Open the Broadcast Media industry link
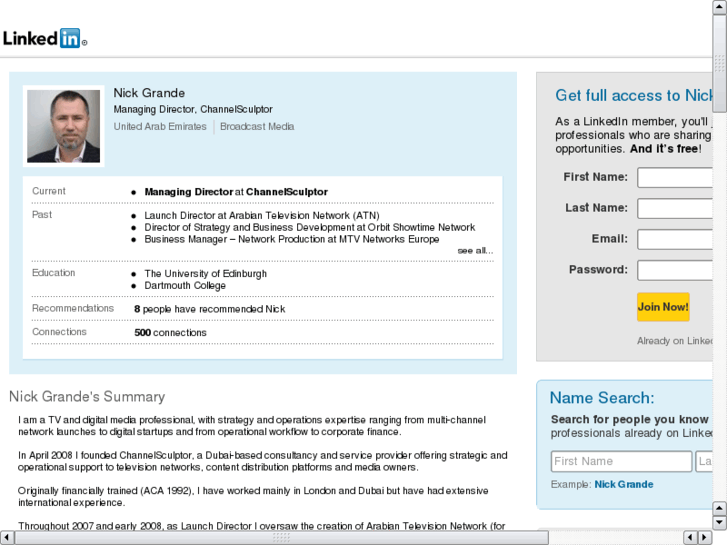This screenshot has height=545, width=727. tap(257, 126)
